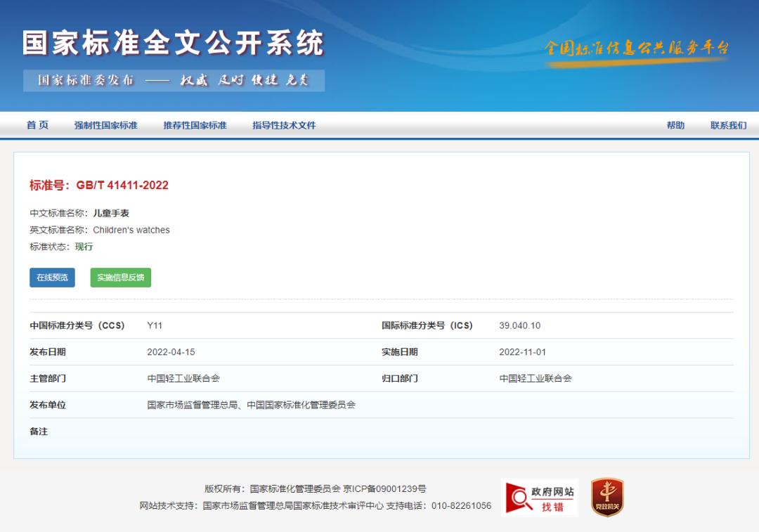The width and height of the screenshot is (759, 532).
Task: Select 指导性技术文件 in navigation bar
Action: click(284, 125)
